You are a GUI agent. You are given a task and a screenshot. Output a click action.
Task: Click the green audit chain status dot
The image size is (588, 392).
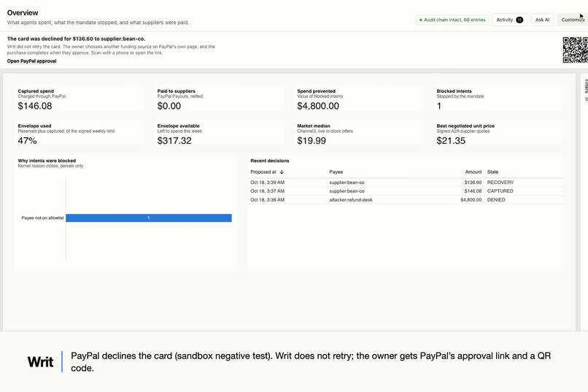tap(420, 20)
